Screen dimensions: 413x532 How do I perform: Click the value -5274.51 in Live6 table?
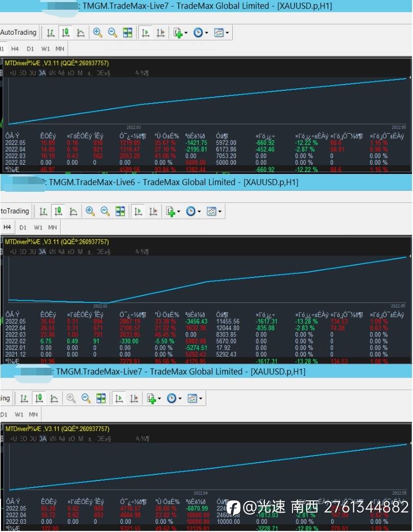click(x=197, y=348)
